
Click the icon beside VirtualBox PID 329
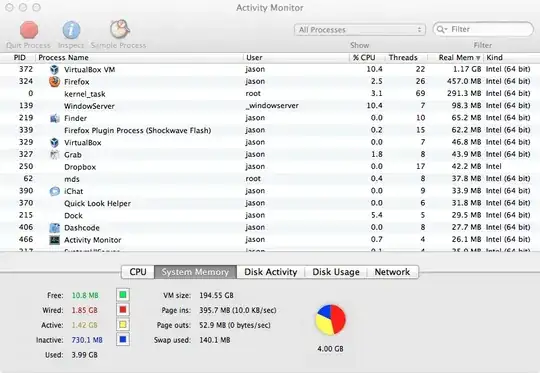[x=54, y=142]
